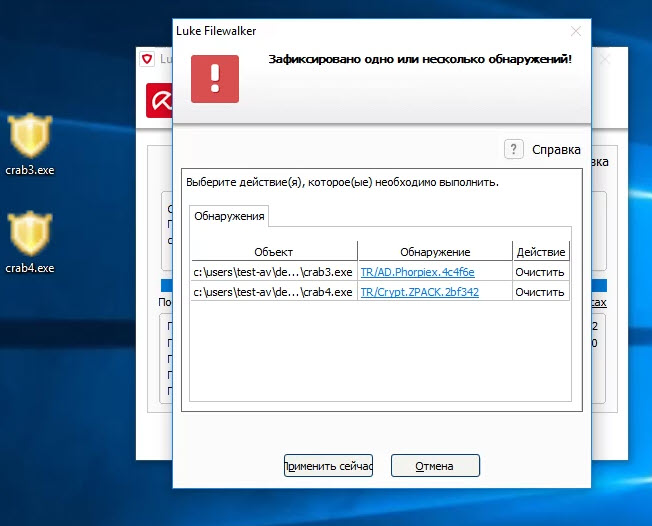
Task: Click the Выберите действие instruction text
Action: click(x=342, y=183)
